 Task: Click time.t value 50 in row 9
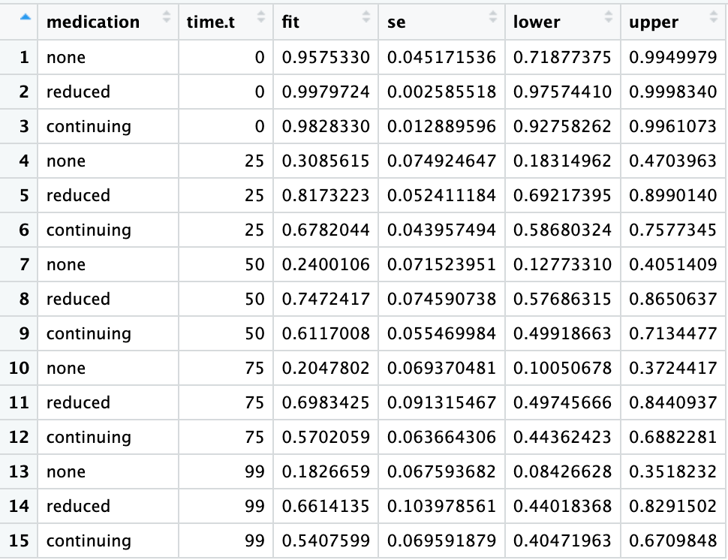[254, 333]
